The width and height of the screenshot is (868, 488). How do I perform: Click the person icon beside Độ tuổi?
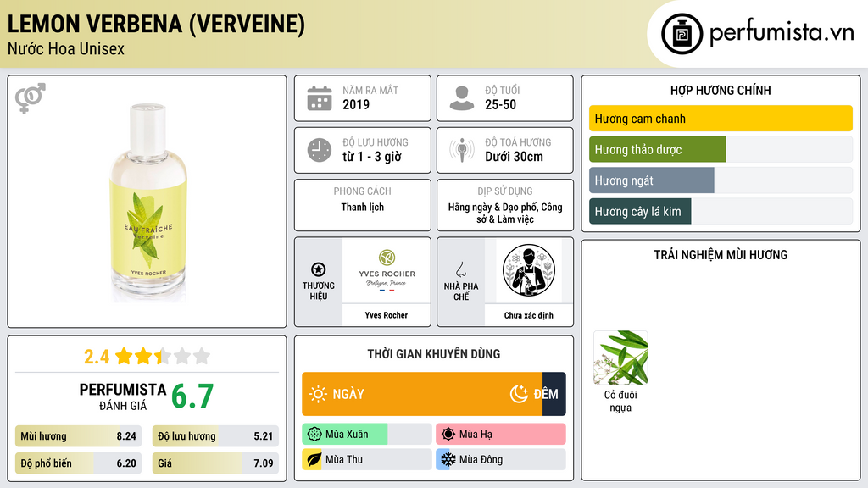tap(462, 98)
